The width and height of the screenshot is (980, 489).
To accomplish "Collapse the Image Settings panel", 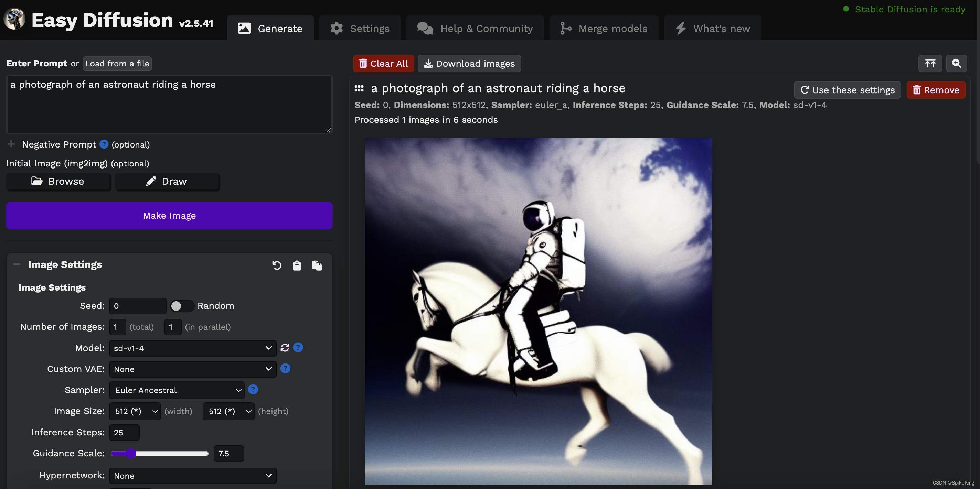I will coord(17,264).
